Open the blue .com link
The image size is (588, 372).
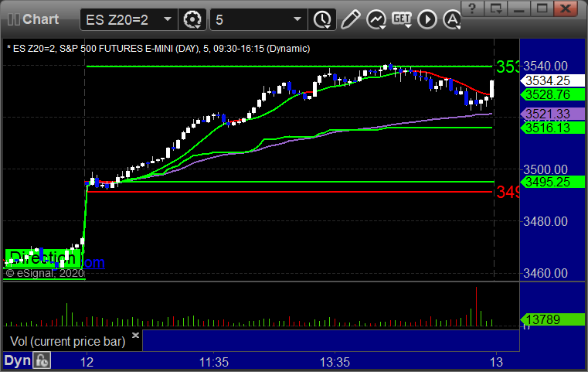coord(93,262)
